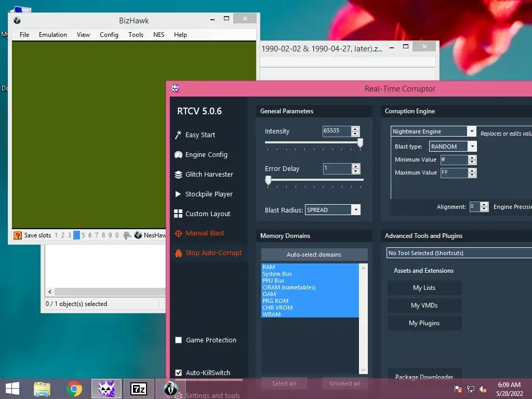Open the BizHawk File menu

tap(24, 35)
